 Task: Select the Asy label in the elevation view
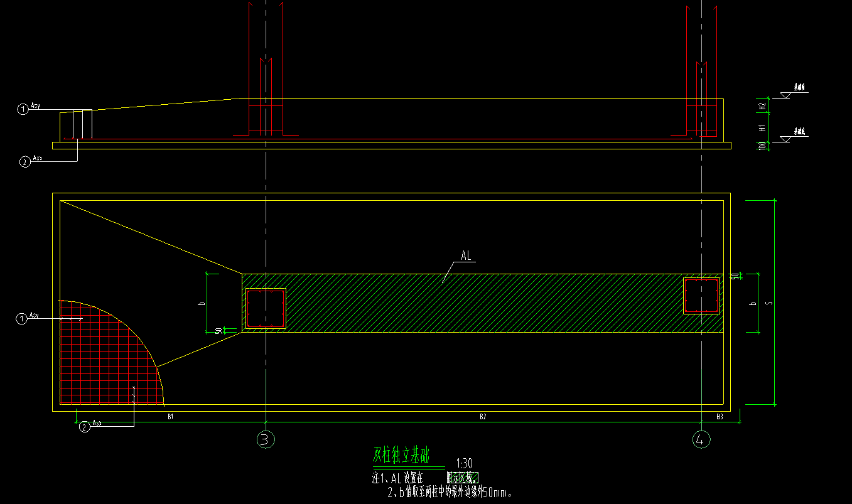35,106
